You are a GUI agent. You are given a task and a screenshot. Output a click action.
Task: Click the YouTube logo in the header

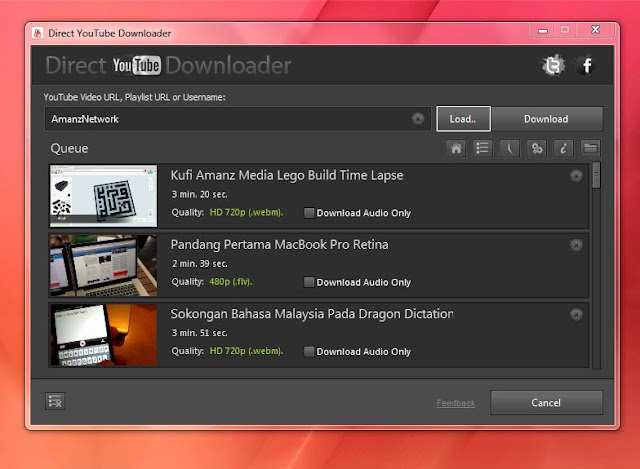(x=137, y=65)
